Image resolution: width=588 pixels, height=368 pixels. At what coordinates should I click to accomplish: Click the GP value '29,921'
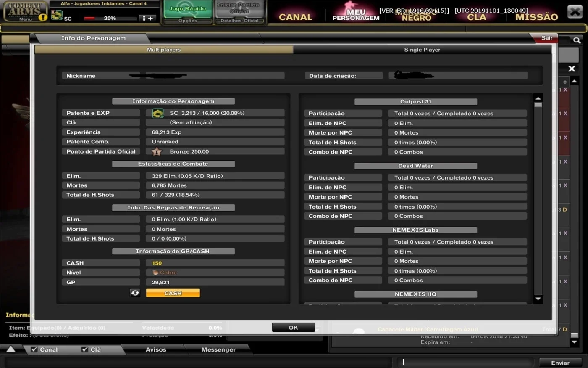[x=161, y=282]
